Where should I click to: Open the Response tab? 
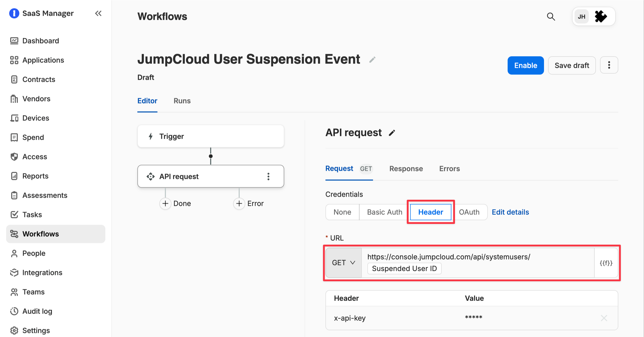tap(406, 169)
